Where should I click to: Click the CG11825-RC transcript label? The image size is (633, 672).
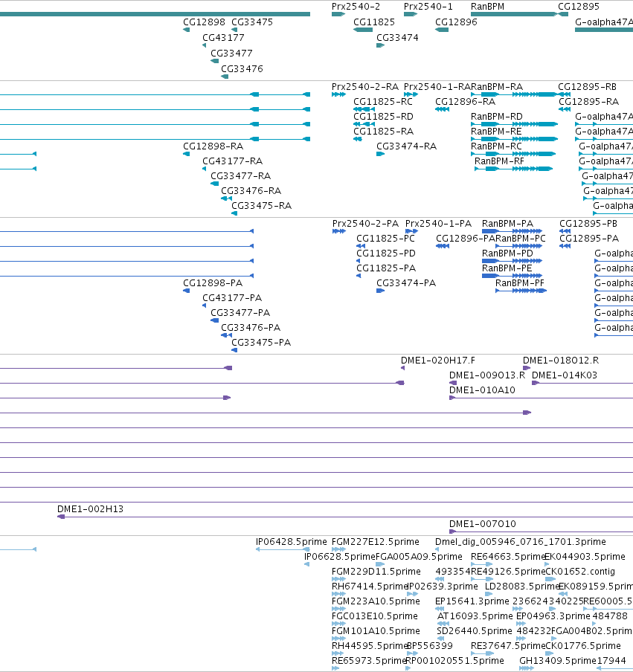(383, 102)
